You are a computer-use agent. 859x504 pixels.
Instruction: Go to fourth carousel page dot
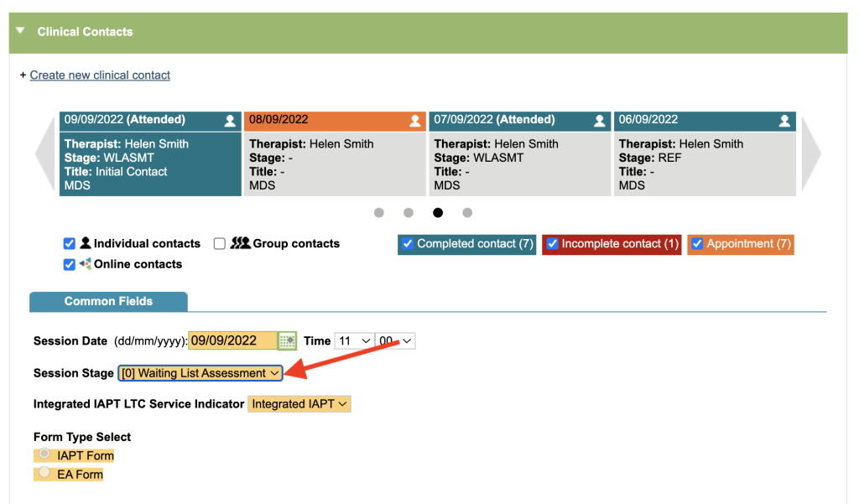(467, 213)
